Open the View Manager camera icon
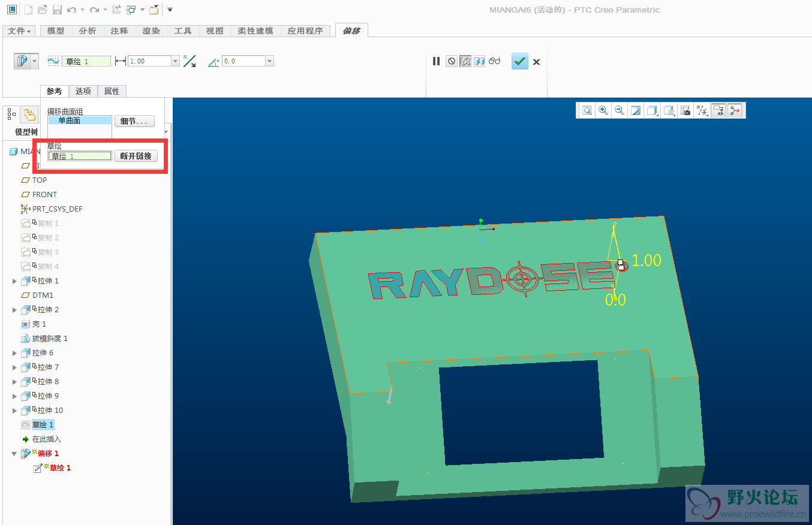The width and height of the screenshot is (812, 525). click(x=685, y=110)
